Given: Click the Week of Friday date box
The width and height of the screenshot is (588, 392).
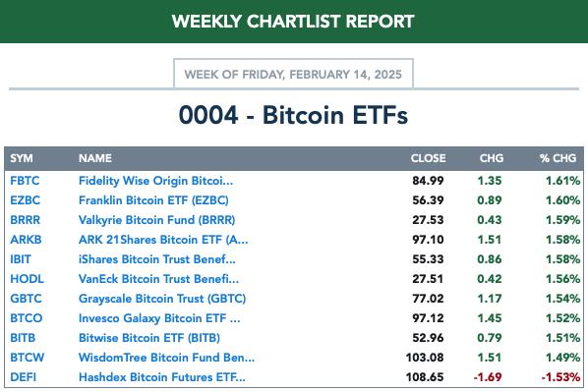Looking at the screenshot, I should pos(293,74).
